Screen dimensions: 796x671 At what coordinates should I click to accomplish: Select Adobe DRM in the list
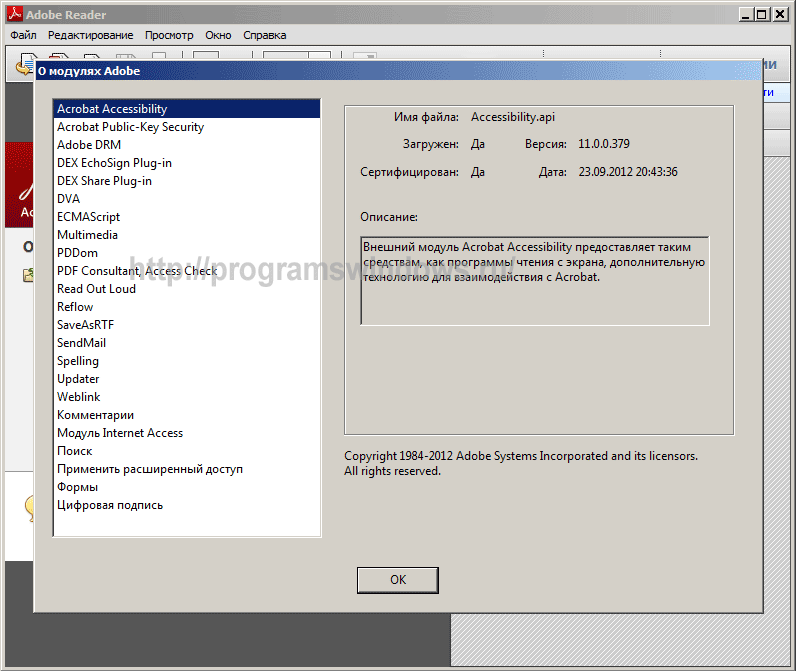click(x=186, y=145)
